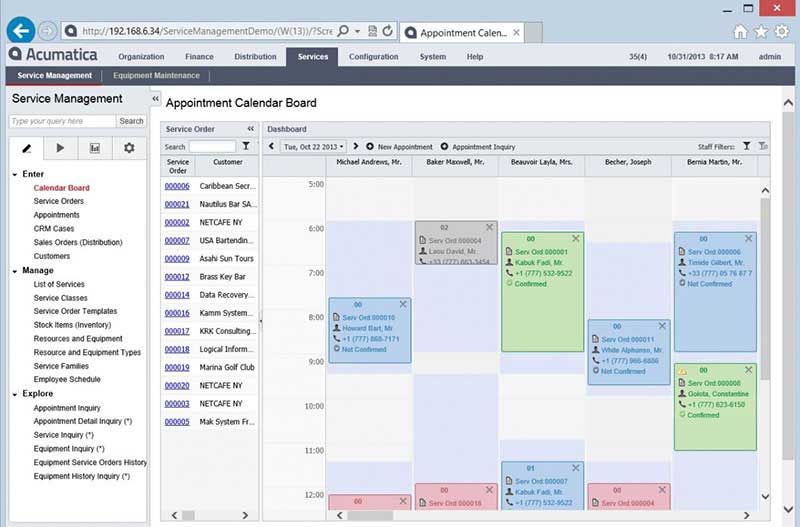Click the Service Order search field
This screenshot has width=800, height=527.
(x=212, y=147)
